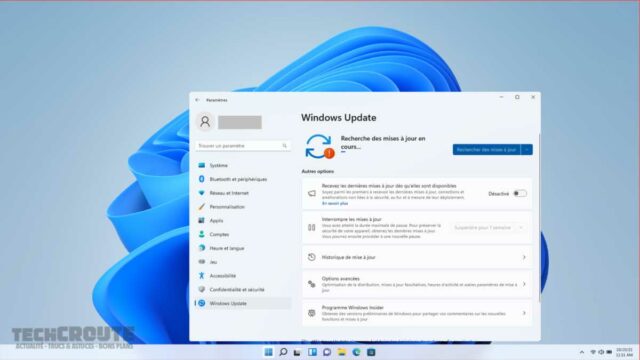This screenshot has width=640, height=360.
Task: Click the Jeu controller icon
Action: click(202, 262)
